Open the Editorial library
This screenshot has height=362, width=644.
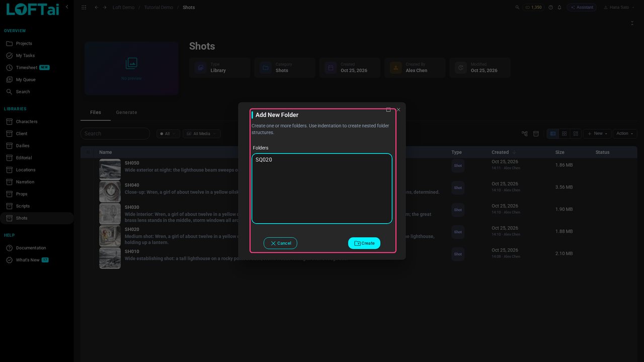click(37, 158)
